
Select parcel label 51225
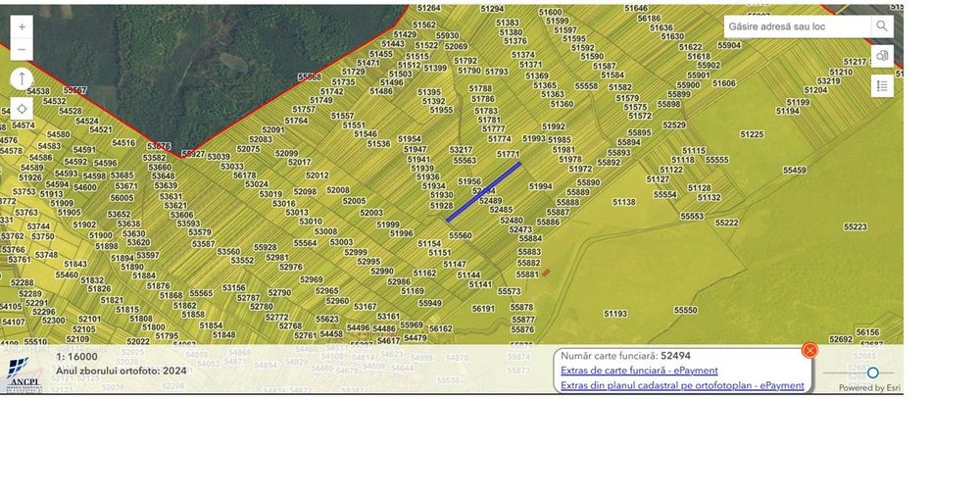click(752, 134)
